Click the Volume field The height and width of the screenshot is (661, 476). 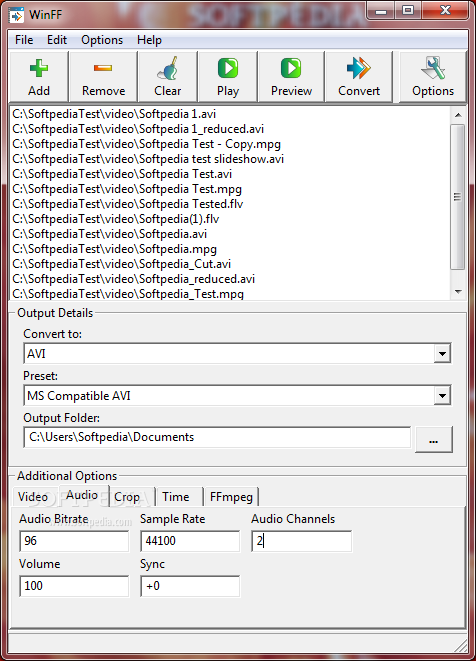[74, 586]
